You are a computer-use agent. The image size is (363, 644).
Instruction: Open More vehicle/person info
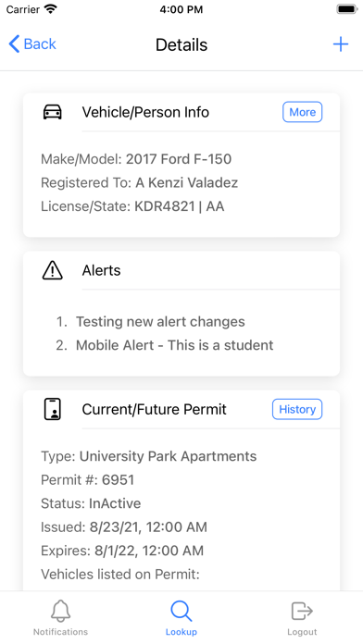click(303, 112)
